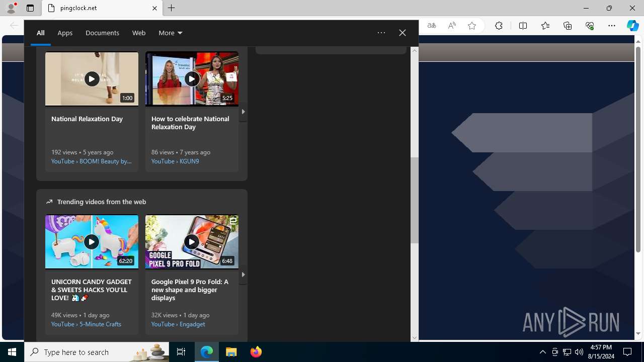The height and width of the screenshot is (362, 644).
Task: Open the notification center icon
Action: (628, 352)
